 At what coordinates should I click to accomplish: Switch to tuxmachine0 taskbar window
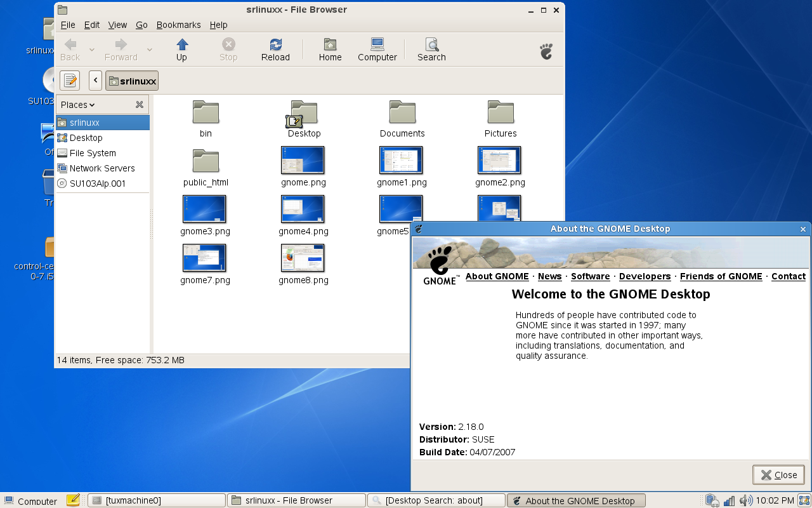click(x=156, y=500)
